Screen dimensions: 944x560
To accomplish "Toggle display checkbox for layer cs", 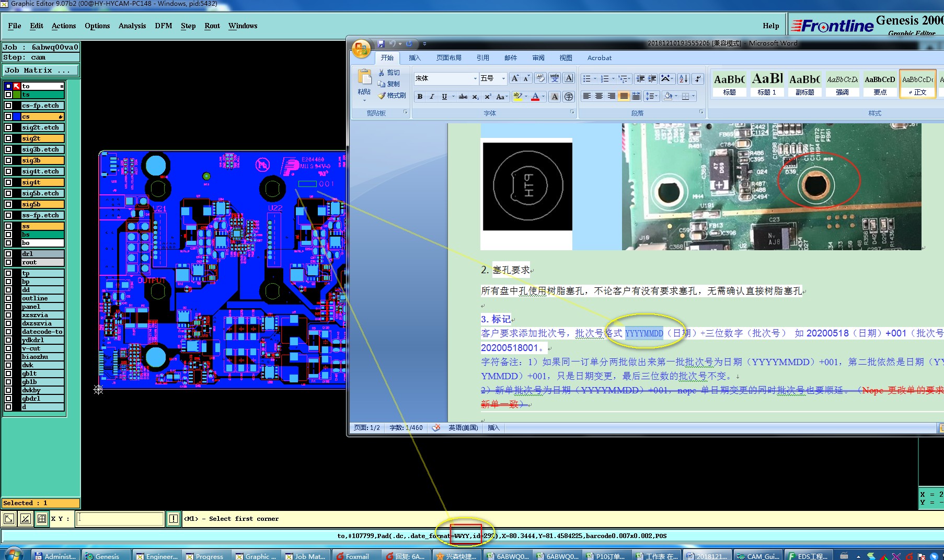I will (x=8, y=116).
